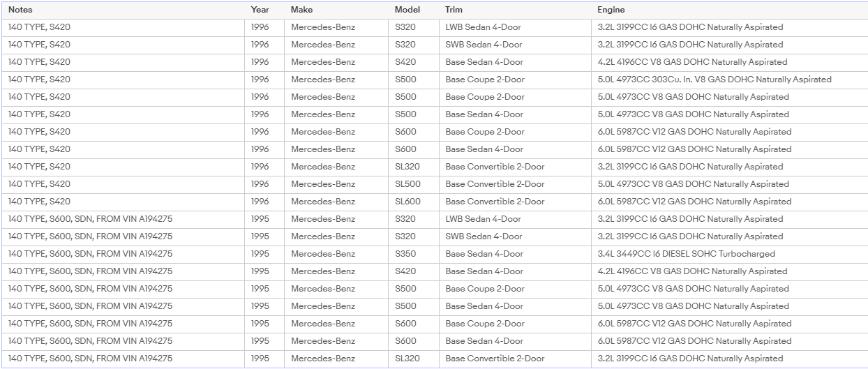Select the 1996 S320 LWB Sedan 4-Door cell
The width and height of the screenshot is (868, 369).
515,27
